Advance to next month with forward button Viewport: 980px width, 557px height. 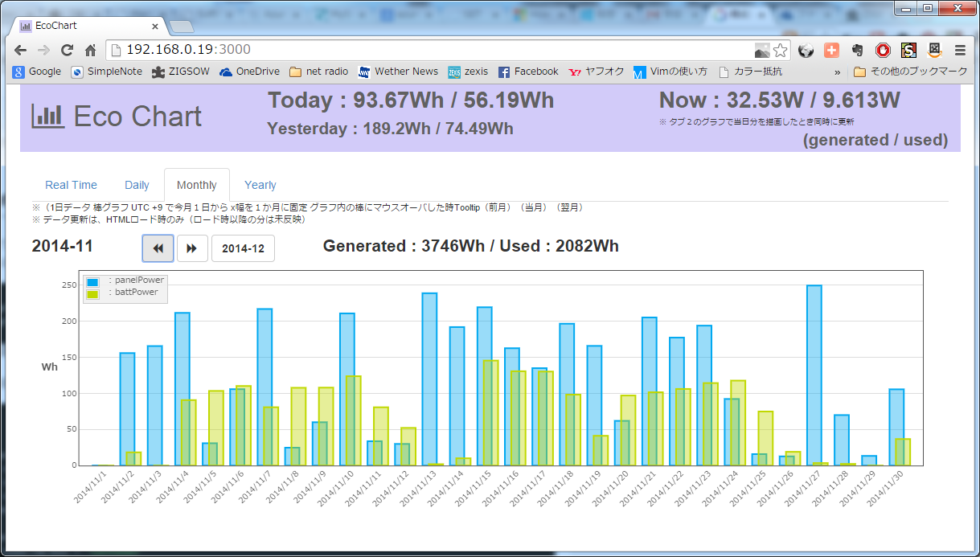(x=192, y=248)
